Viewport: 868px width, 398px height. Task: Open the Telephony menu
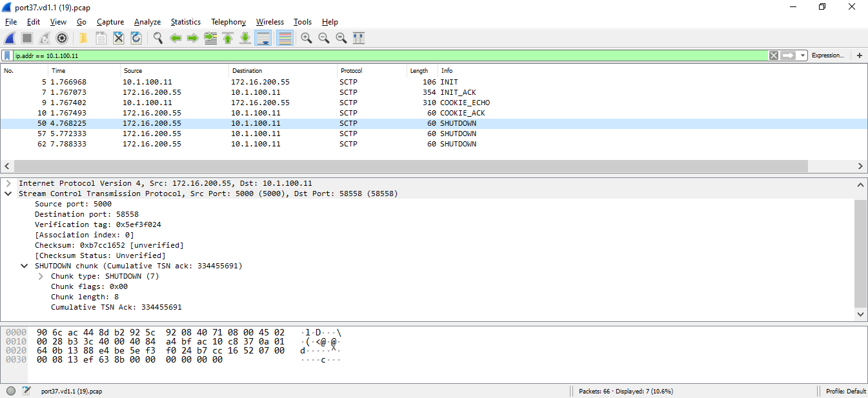(228, 21)
